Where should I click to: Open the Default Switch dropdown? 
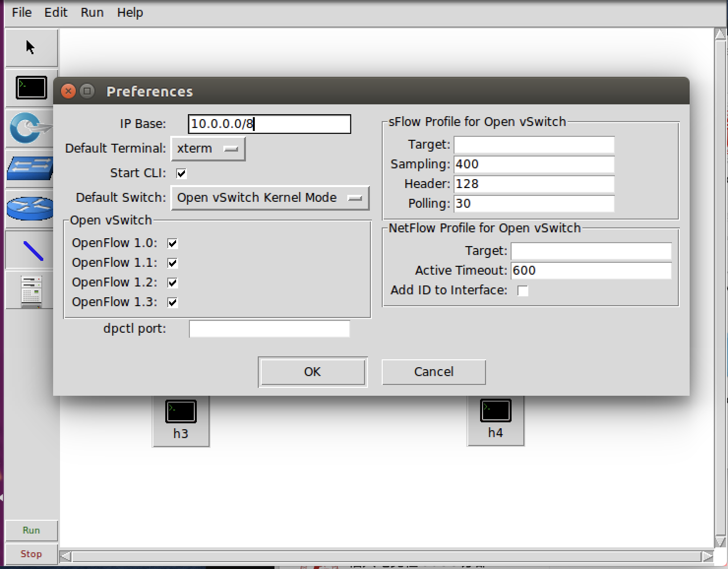[x=270, y=198]
